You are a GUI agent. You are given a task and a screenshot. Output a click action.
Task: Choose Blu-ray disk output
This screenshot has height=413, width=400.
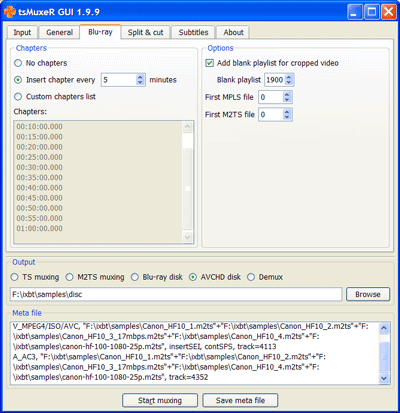coord(157,277)
